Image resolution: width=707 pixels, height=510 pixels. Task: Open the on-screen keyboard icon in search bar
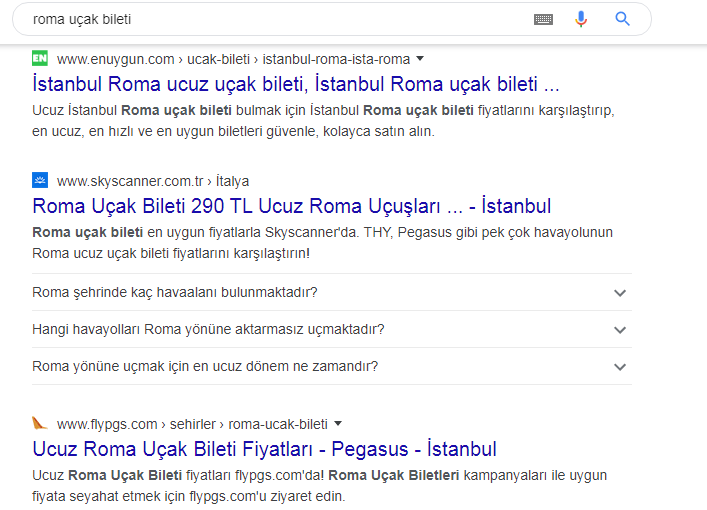click(x=543, y=19)
